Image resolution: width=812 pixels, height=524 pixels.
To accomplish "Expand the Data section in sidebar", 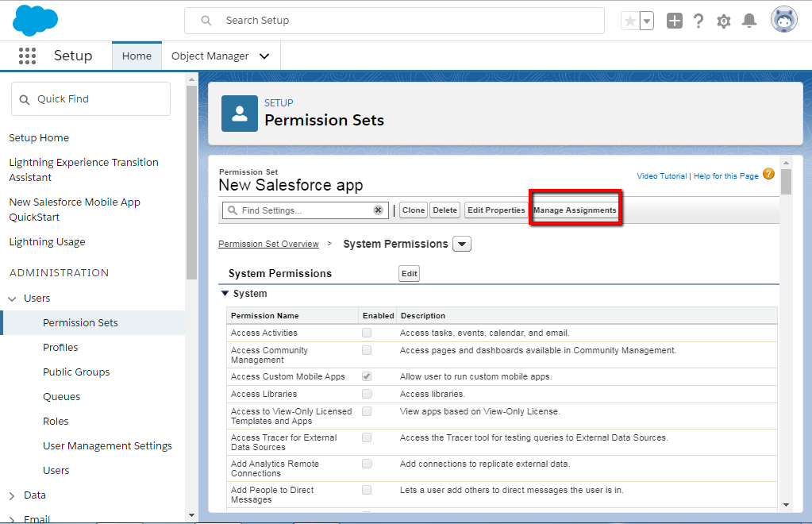I will click(x=13, y=495).
